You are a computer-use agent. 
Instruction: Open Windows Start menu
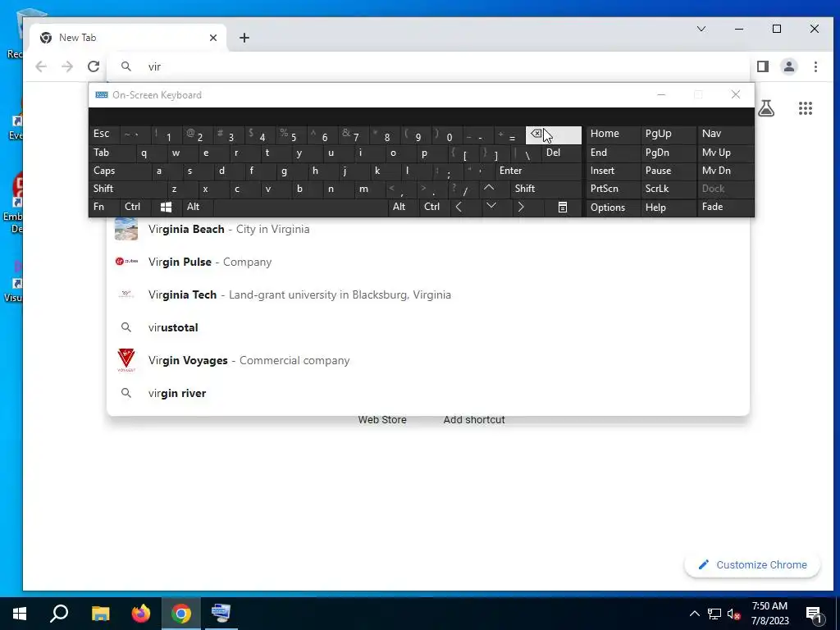20,614
